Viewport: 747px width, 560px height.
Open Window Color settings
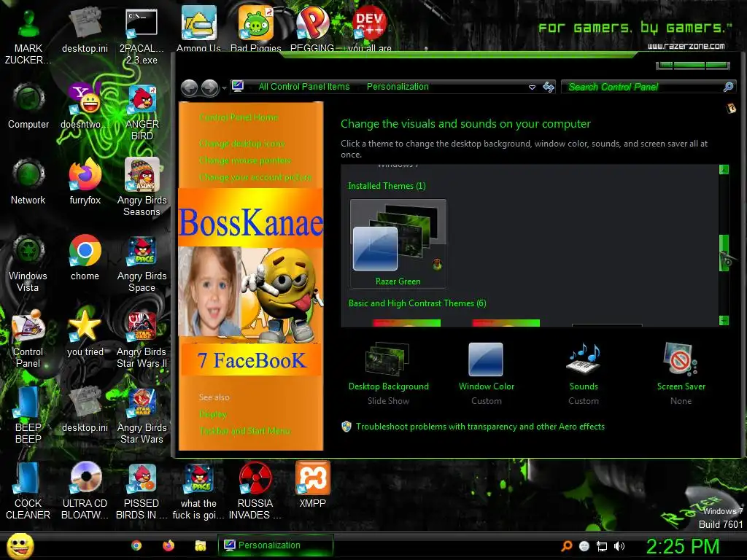[x=486, y=374]
